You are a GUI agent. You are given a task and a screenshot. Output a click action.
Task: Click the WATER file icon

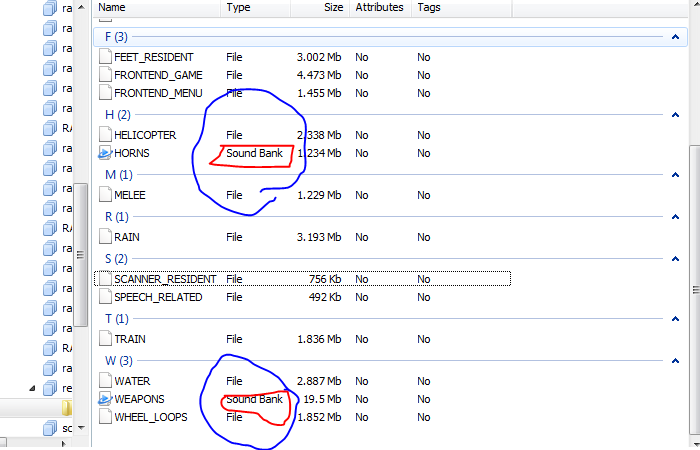[x=105, y=381]
